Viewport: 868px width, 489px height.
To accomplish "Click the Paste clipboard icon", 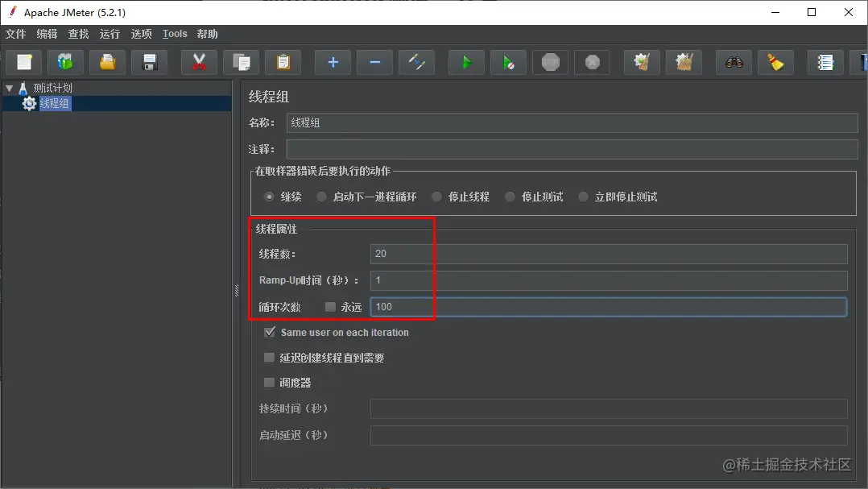I will click(283, 62).
